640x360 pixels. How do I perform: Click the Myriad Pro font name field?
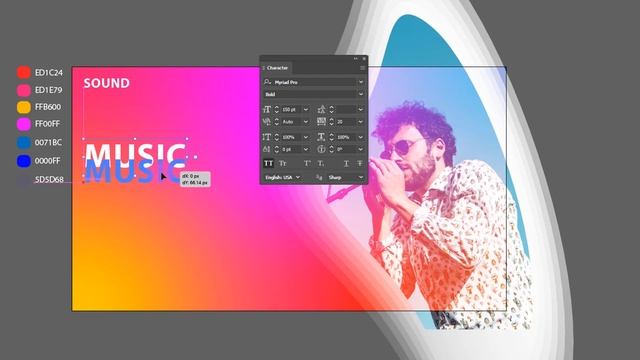(314, 82)
